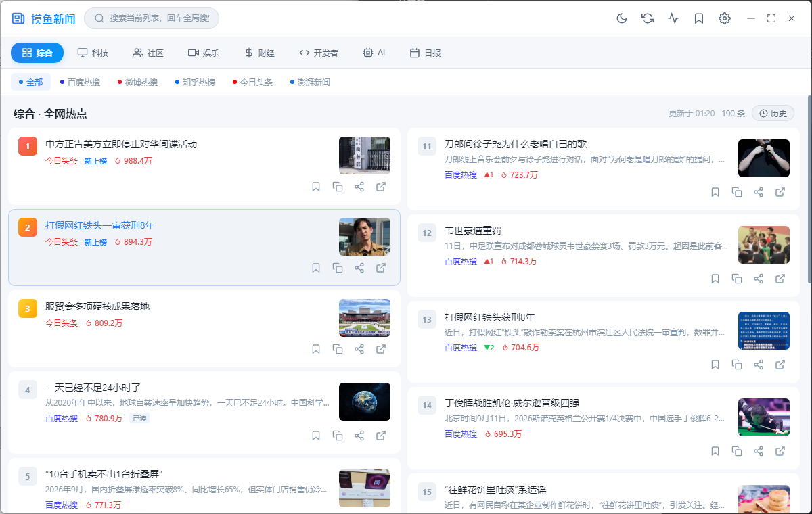Copy 打假网红铁头获刑8年 item
Viewport: 812px width, 514px height.
(737, 365)
